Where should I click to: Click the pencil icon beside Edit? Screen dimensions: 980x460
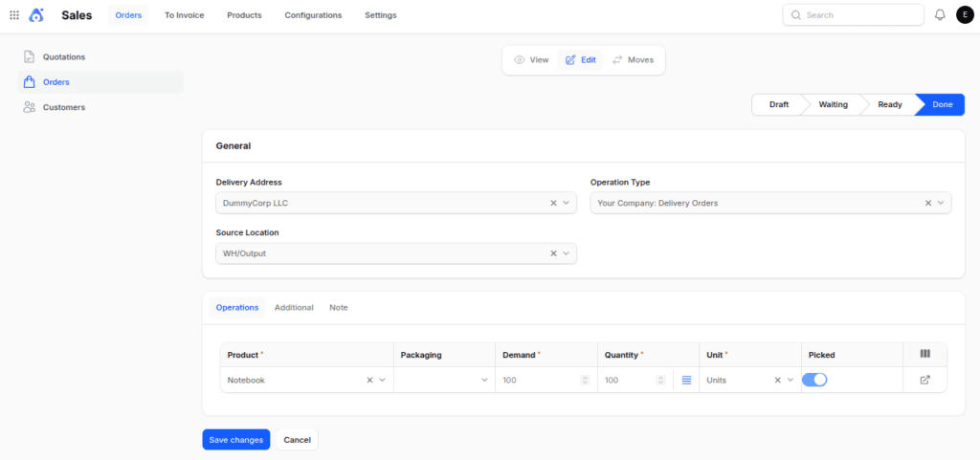tap(570, 60)
